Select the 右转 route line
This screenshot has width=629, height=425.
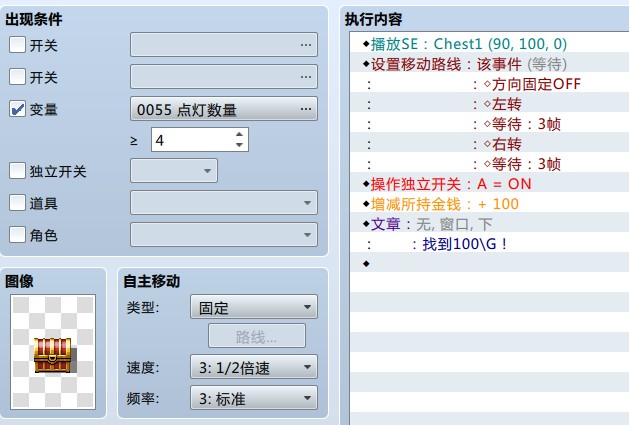[489, 144]
